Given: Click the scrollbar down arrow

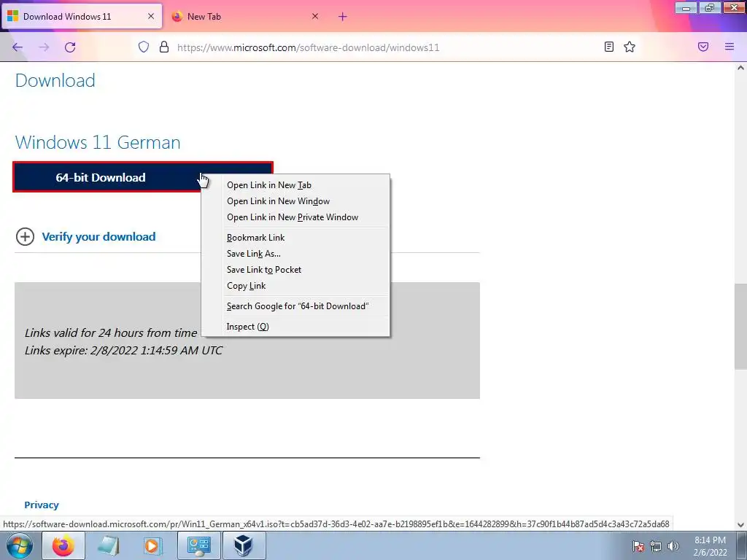Looking at the screenshot, I should (x=740, y=525).
